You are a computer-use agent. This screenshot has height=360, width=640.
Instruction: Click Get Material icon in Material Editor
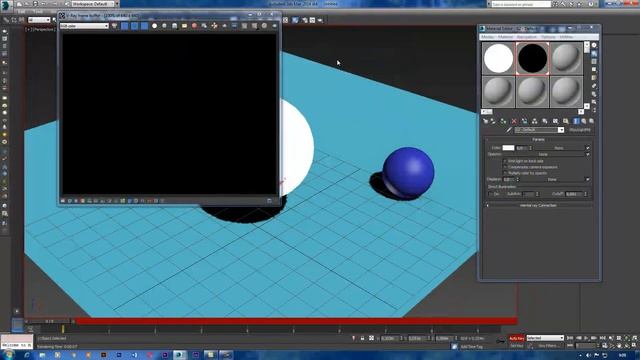(x=485, y=121)
